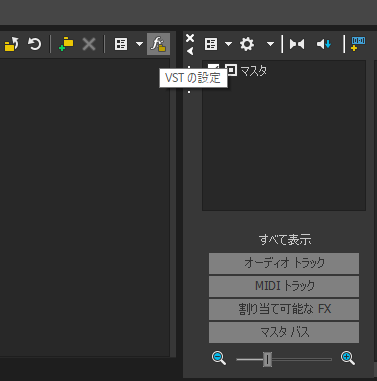
Task: Click the MIDI トラック button
Action: click(284, 286)
